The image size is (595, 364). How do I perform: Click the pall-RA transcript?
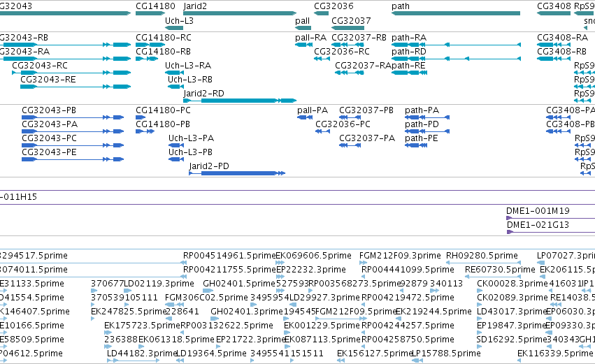coord(310,38)
